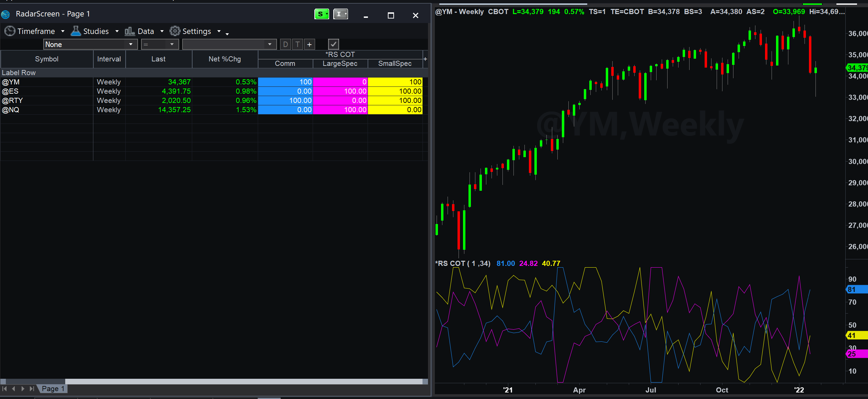Select the Page 1 tab
This screenshot has height=399, width=868.
coord(53,389)
